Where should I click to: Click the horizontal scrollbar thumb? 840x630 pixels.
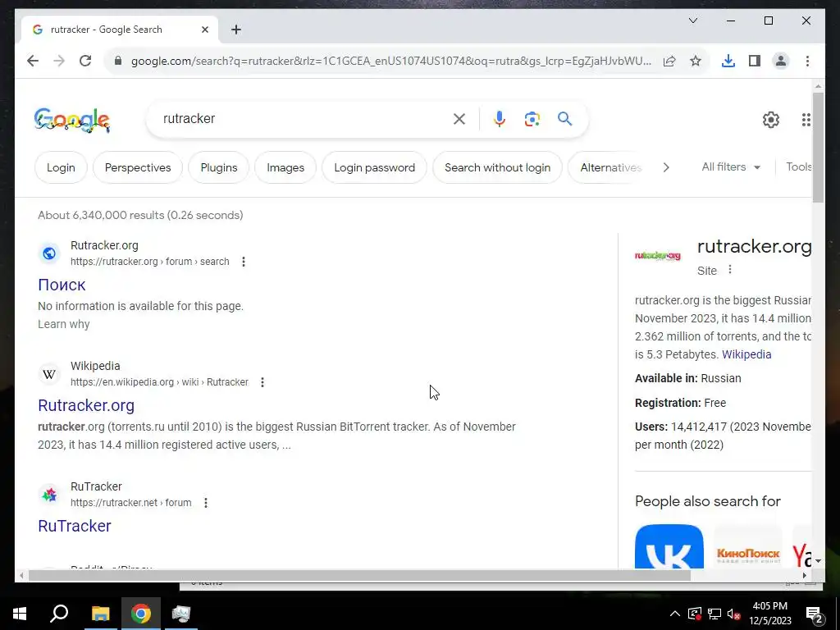click(x=359, y=575)
